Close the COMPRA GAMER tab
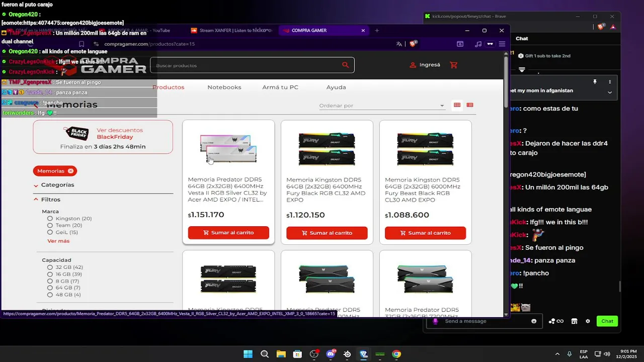Screen dimensions: 644x362 [x=363, y=30]
